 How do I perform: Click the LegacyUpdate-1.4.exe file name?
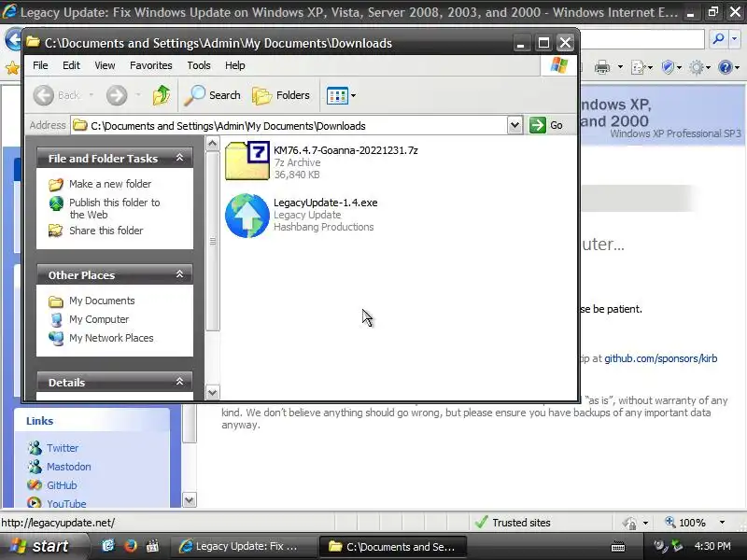pos(325,203)
